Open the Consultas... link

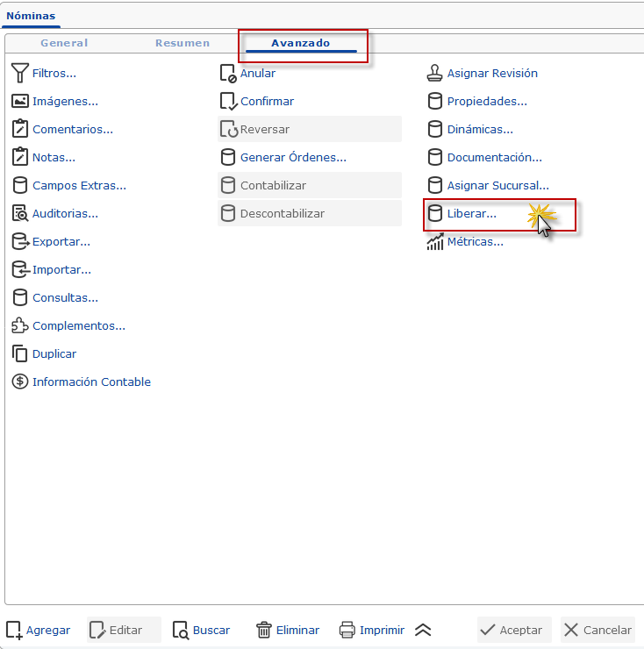tap(66, 297)
